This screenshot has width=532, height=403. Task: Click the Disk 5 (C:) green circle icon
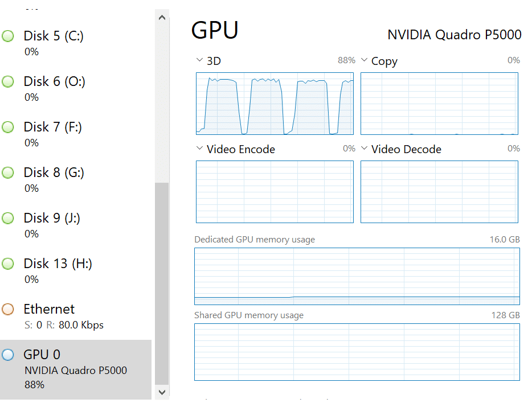click(8, 36)
